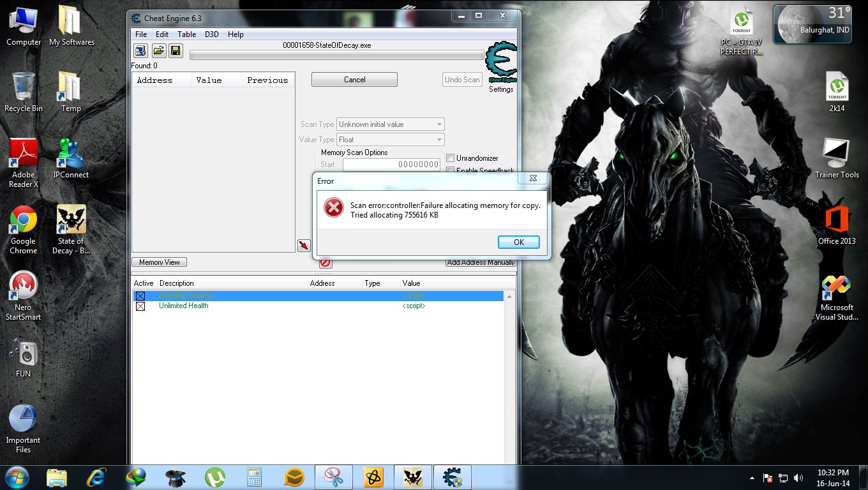Toggle the Unlimited Stamina script checkbox
The height and width of the screenshot is (490, 868).
[140, 296]
